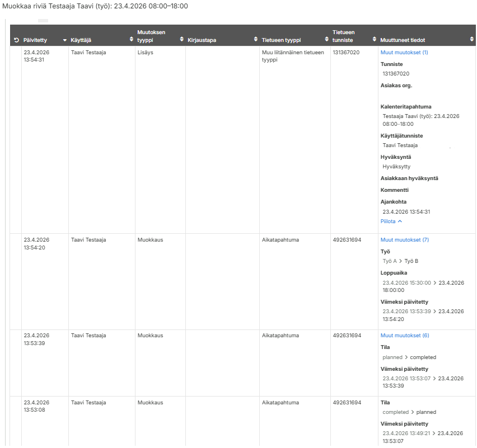
Task: Click the 13:53:39 row's Aikatapahtuma cell
Action: click(x=280, y=336)
